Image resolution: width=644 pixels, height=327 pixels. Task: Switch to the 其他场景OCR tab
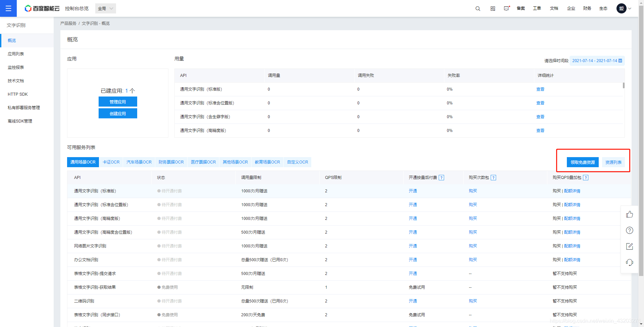(235, 162)
